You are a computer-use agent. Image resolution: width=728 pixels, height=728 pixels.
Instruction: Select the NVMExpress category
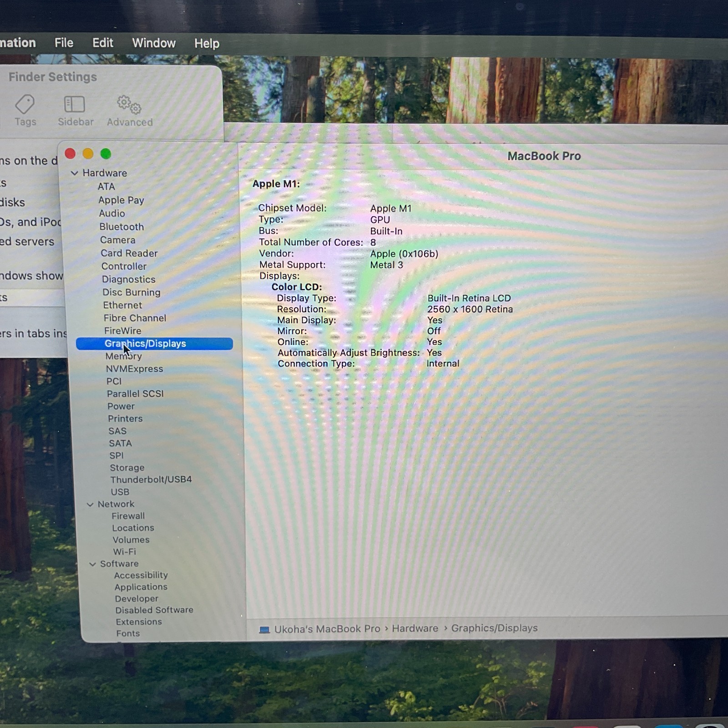click(134, 369)
